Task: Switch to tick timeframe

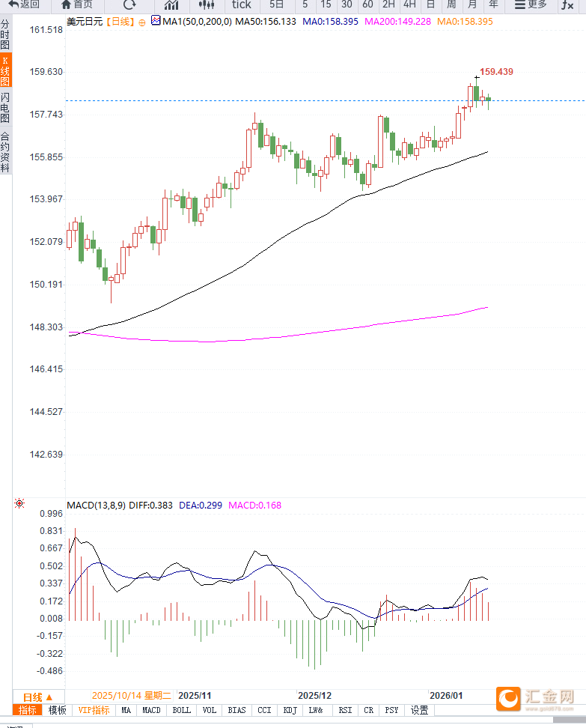Action: [x=241, y=4]
